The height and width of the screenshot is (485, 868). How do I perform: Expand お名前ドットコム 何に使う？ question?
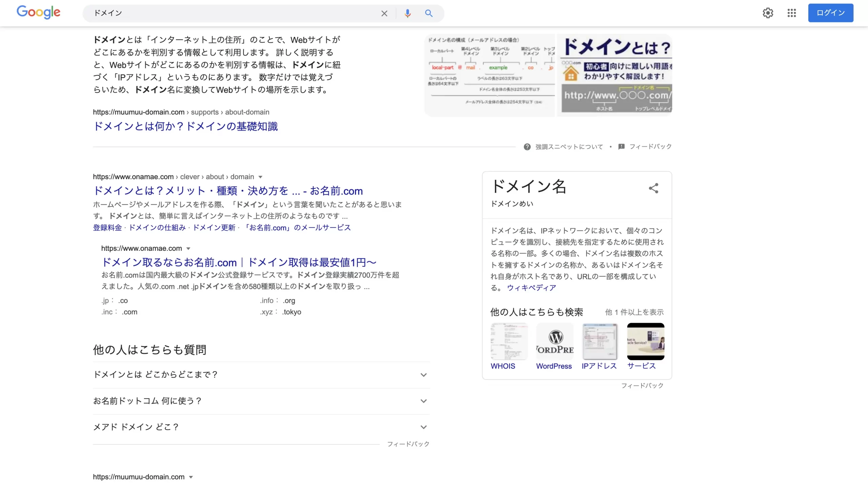click(261, 401)
